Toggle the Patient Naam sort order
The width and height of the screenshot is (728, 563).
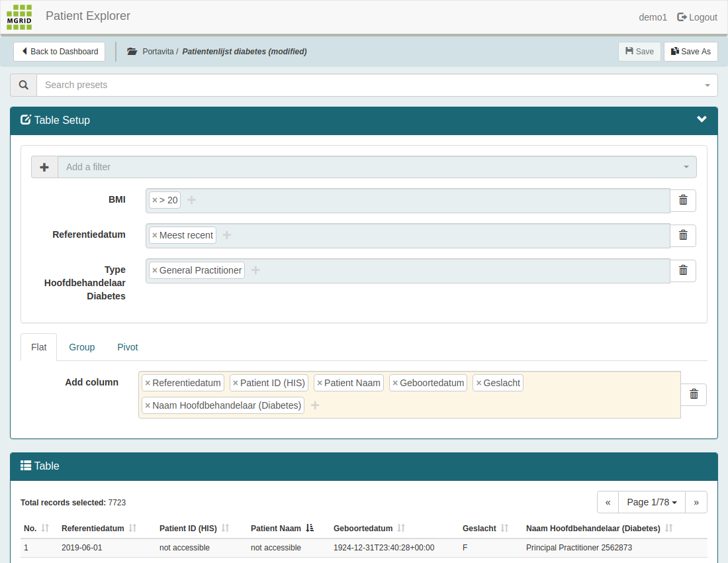[x=310, y=528]
